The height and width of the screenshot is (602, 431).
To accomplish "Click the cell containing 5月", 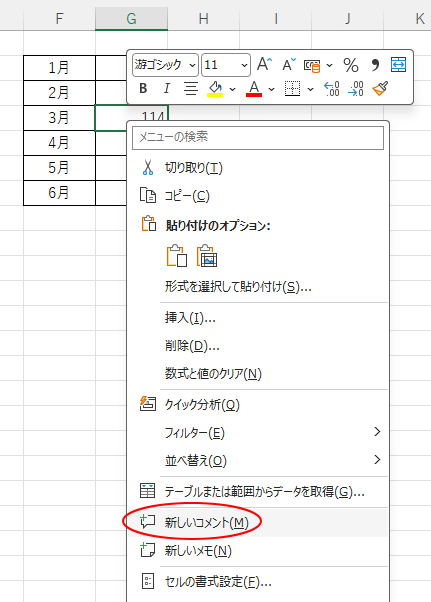I will [59, 168].
